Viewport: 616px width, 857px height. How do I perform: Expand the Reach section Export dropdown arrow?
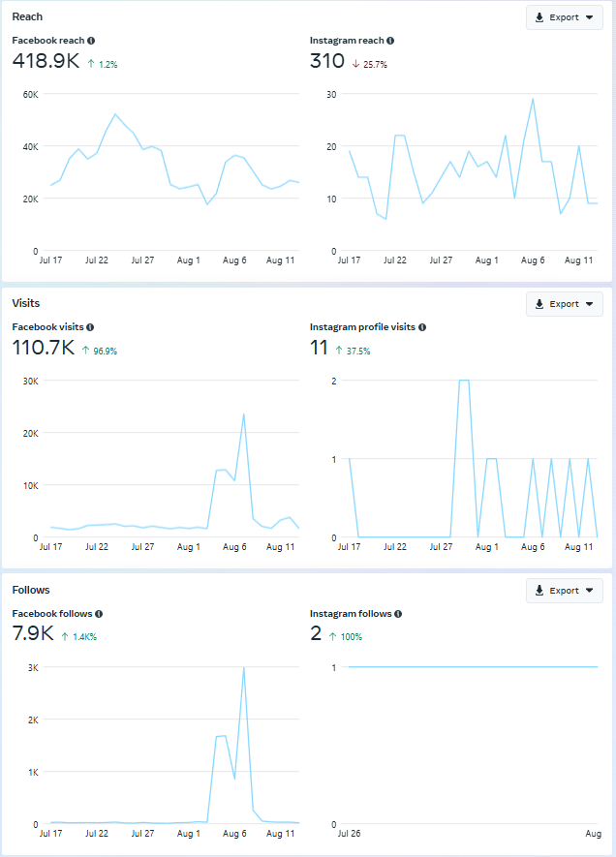click(589, 17)
